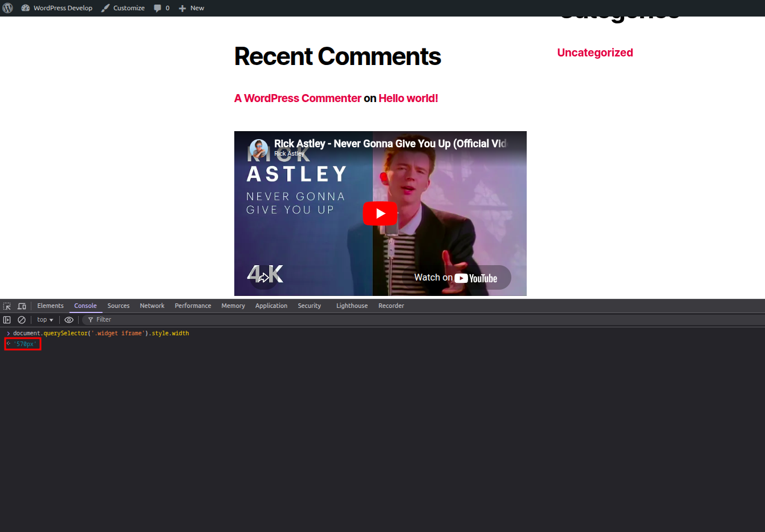
Task: Click the share arrow on the video
Action: click(263, 278)
